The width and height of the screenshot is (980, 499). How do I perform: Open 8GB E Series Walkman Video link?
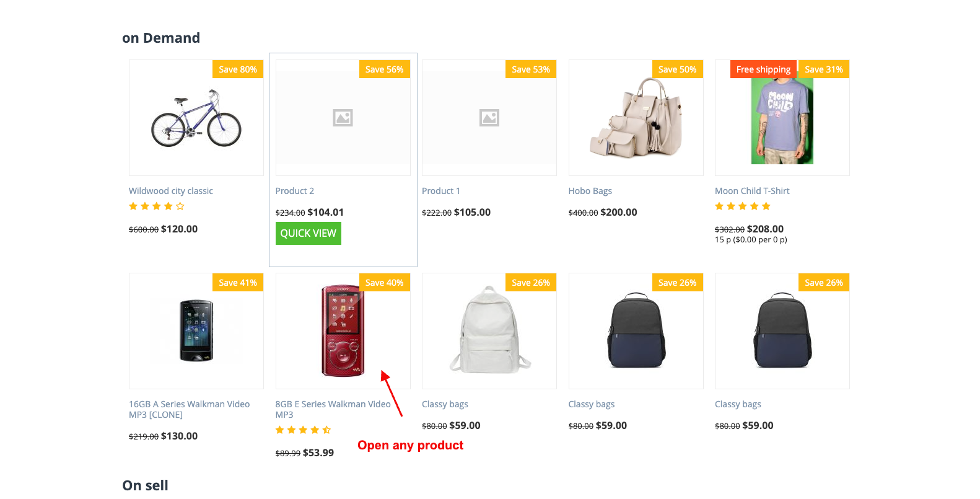(x=333, y=404)
